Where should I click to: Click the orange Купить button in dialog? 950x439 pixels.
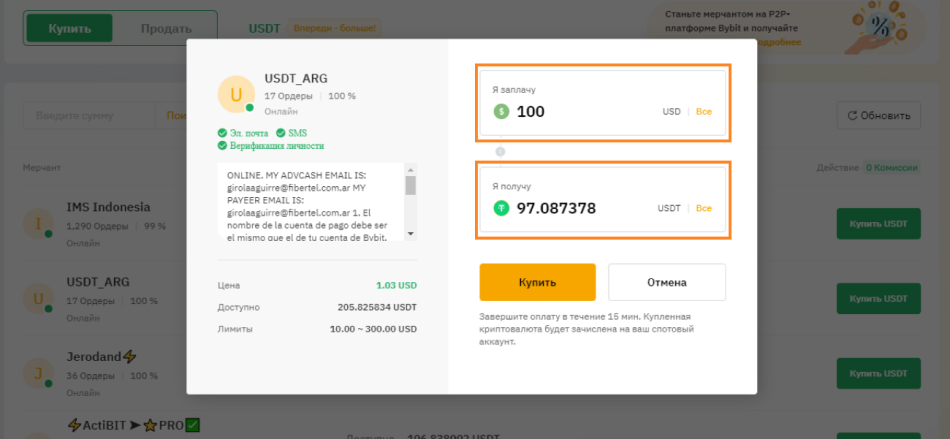[537, 282]
